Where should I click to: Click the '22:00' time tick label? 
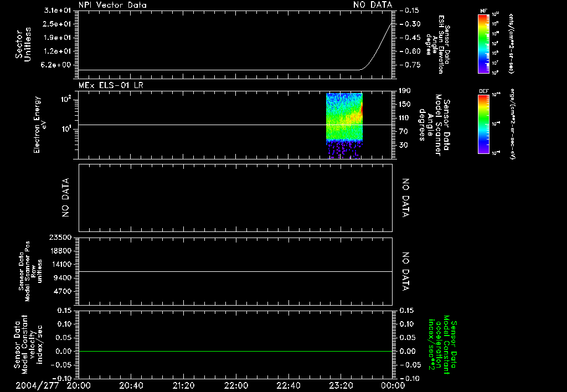point(236,385)
